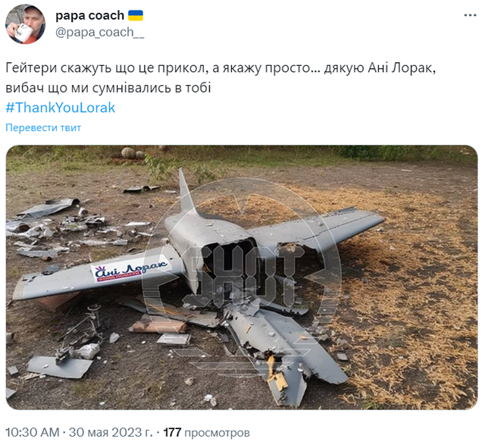Click the pumpkins at the photo's top edge

(130, 152)
